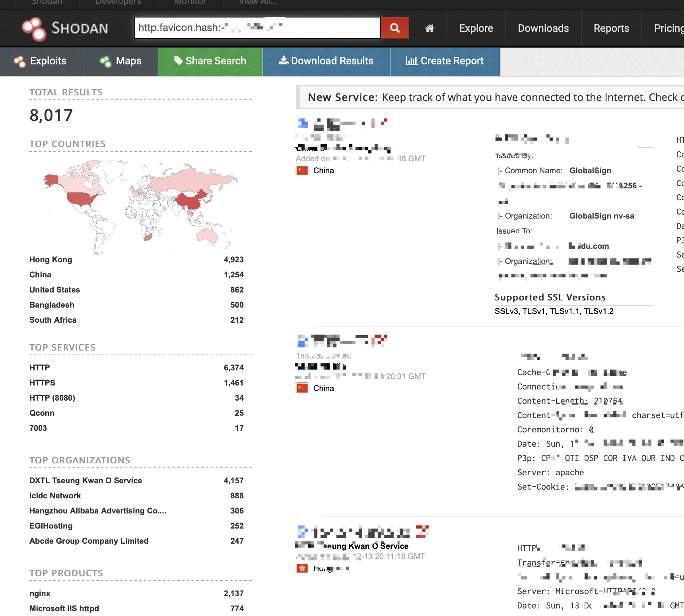The width and height of the screenshot is (684, 616).
Task: Open the Tseung Kwan O Service result link
Action: tap(352, 546)
